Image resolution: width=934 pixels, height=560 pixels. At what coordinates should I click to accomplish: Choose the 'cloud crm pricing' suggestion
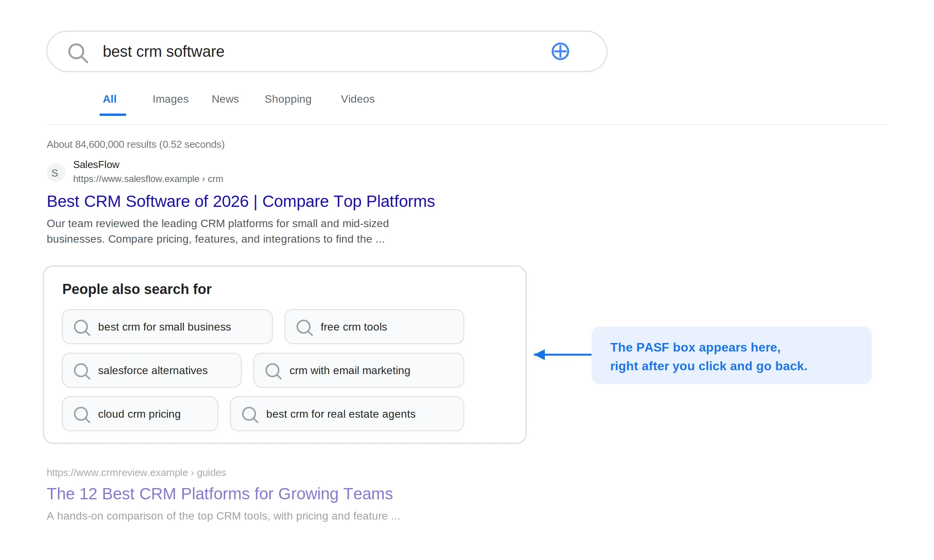tap(140, 414)
